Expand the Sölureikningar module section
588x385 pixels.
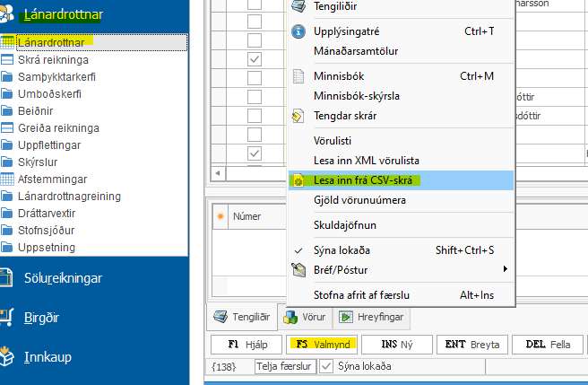(62, 278)
